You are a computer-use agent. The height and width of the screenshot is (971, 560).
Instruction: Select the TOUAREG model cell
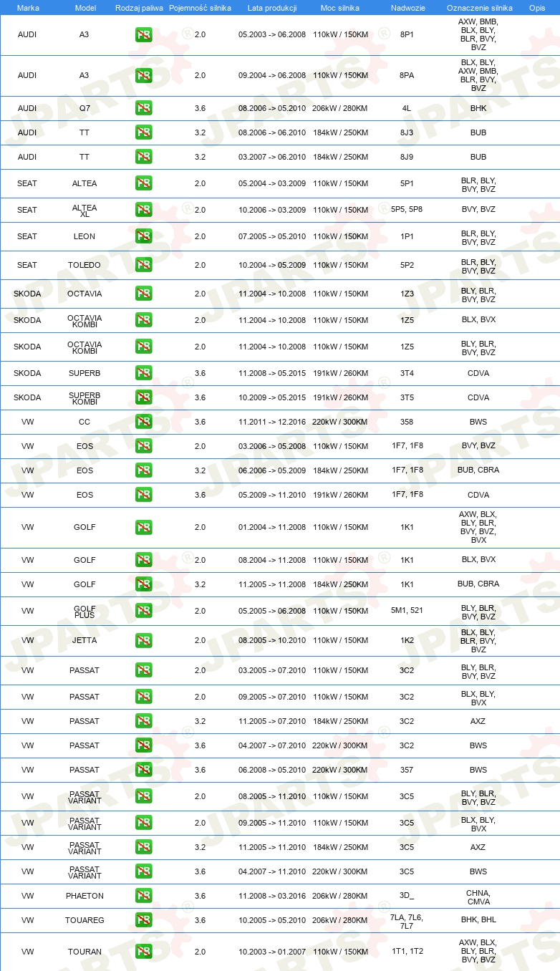coord(85,920)
